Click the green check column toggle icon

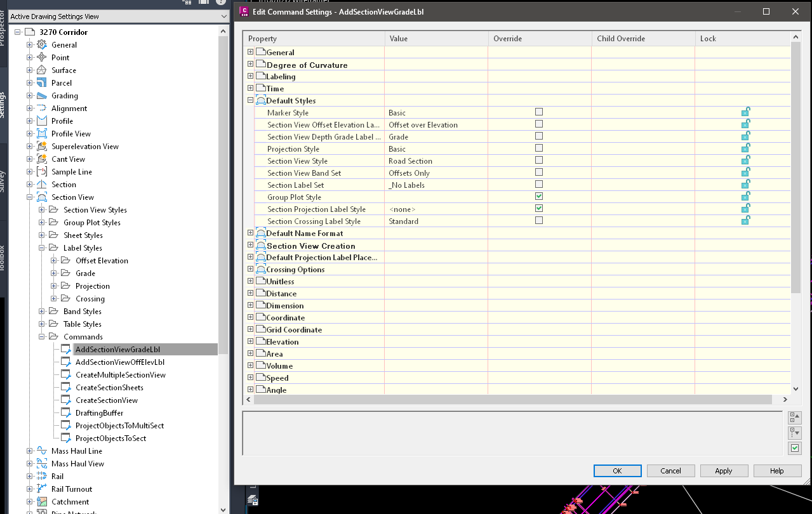coord(794,447)
